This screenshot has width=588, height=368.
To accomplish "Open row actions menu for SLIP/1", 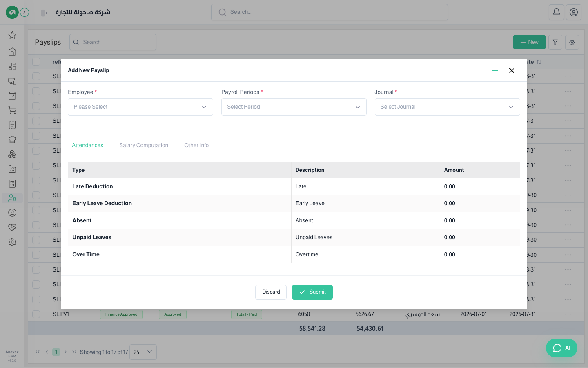I will pyautogui.click(x=568, y=314).
